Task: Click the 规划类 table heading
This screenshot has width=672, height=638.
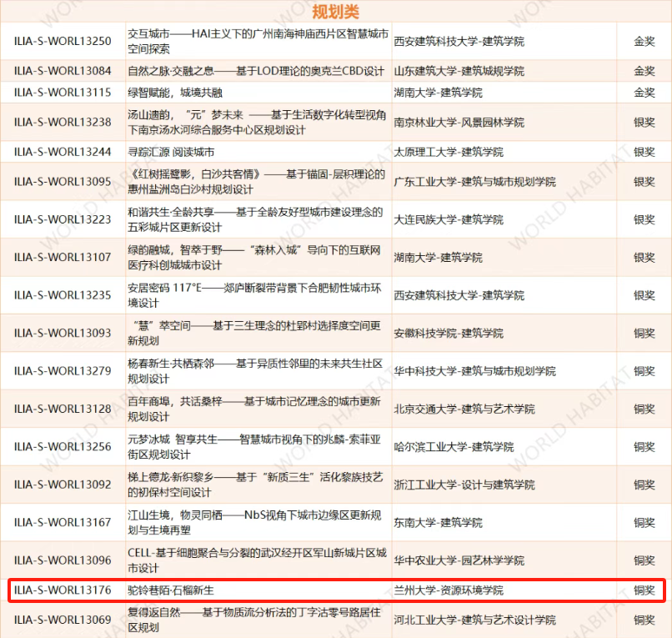Action: coord(335,12)
